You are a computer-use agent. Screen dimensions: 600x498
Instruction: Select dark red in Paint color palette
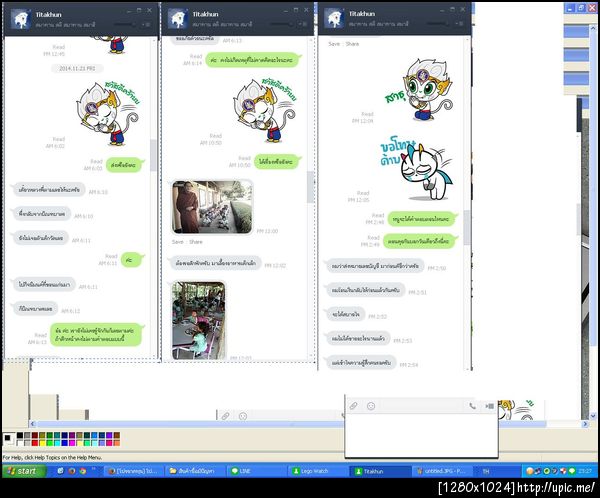pos(35,436)
